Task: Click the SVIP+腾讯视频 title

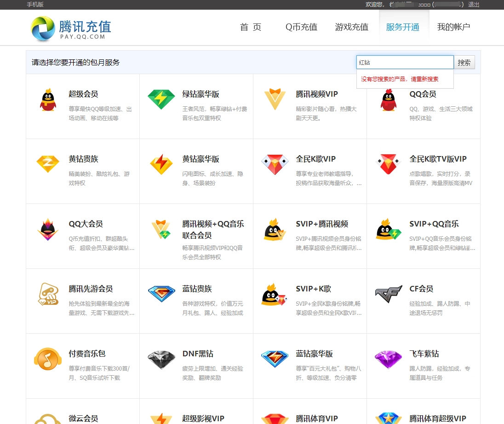Action: 322,224
